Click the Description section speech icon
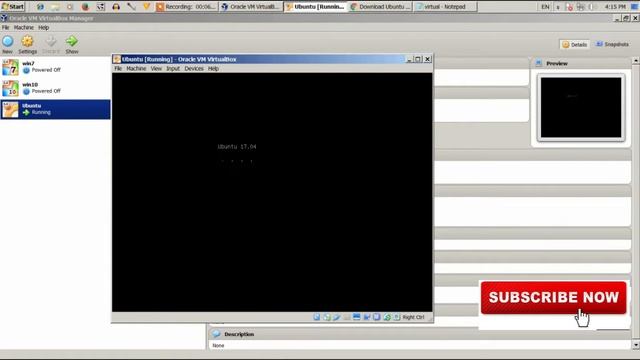 (216, 334)
